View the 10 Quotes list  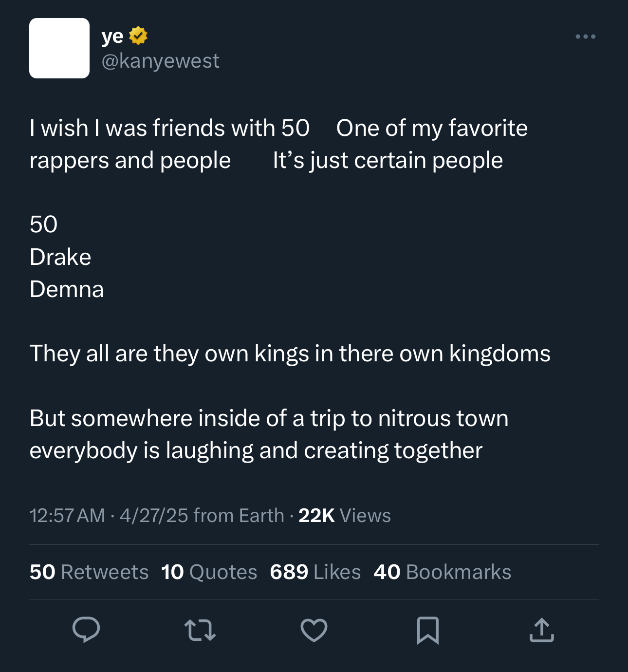[209, 572]
